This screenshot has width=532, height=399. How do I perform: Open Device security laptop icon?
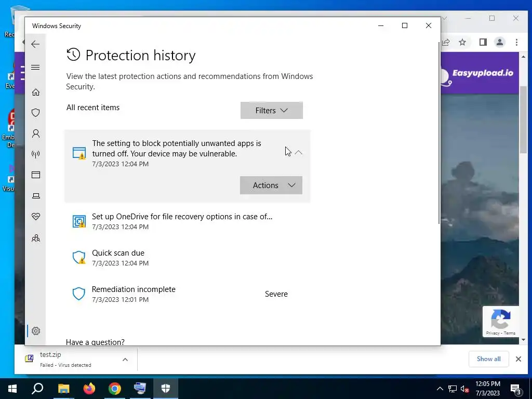pos(36,196)
